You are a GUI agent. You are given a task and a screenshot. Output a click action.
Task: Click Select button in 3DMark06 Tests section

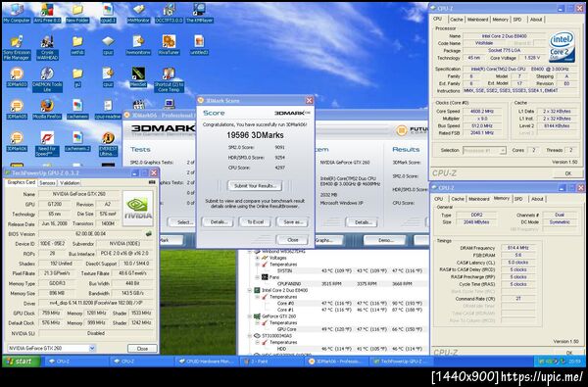pyautogui.click(x=182, y=222)
